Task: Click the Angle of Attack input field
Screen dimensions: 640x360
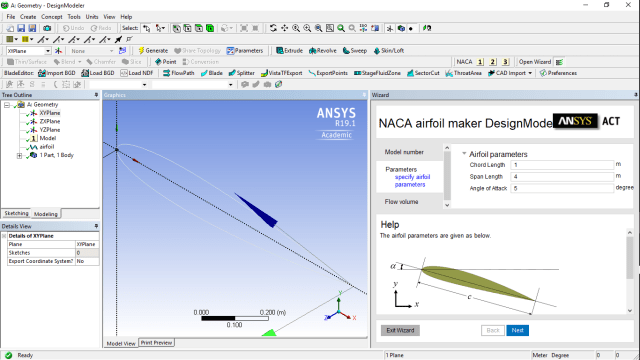Action: pos(562,188)
